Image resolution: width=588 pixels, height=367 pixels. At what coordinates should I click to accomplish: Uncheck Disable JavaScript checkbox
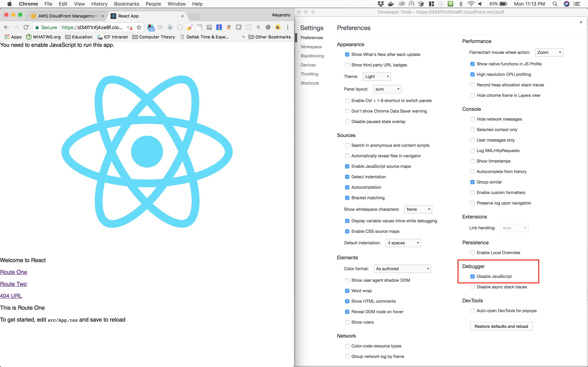pos(472,276)
